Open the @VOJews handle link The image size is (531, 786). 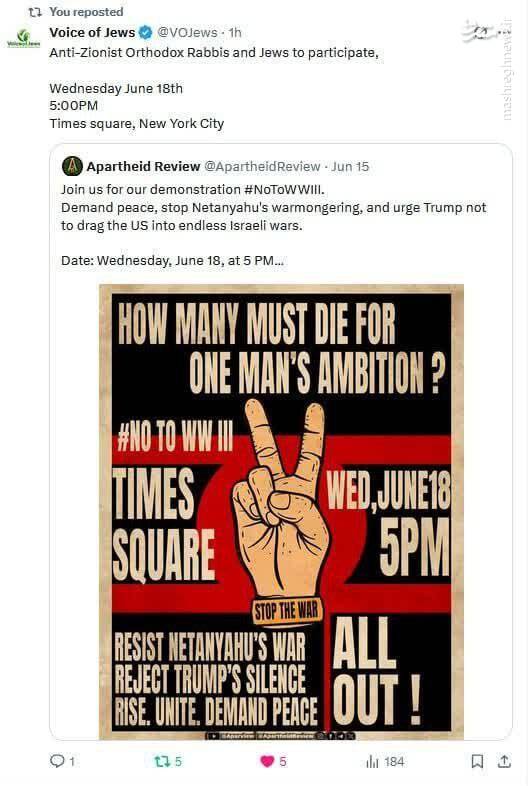coord(187,33)
